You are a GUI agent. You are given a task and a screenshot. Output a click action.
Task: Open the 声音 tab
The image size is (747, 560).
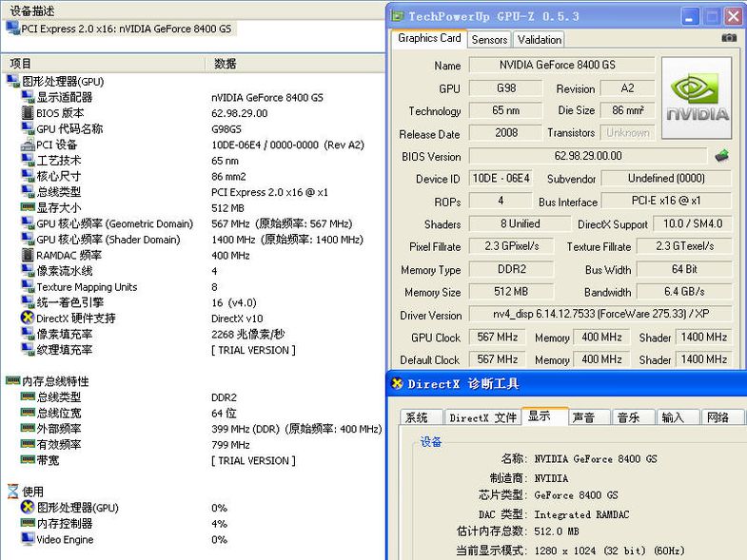click(583, 417)
